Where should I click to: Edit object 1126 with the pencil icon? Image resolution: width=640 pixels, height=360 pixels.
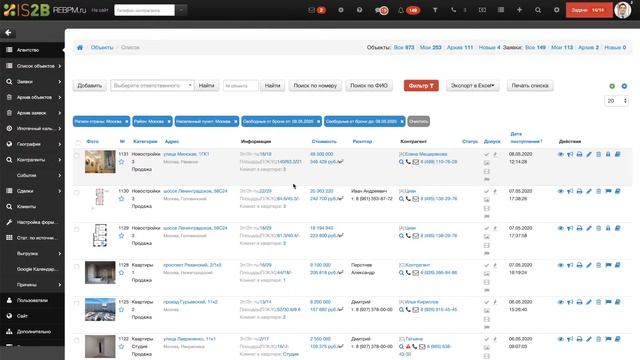589,265
